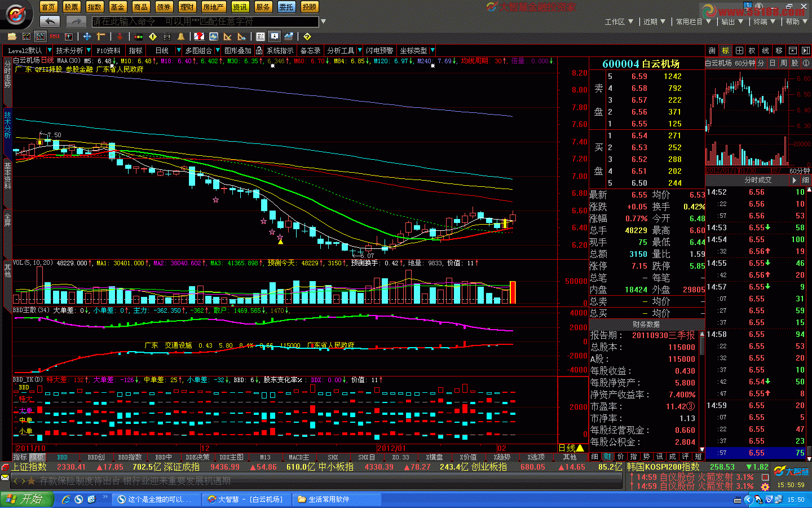The width and height of the screenshot is (812, 508).
Task: Open the 输出 menu
Action: pos(732,21)
